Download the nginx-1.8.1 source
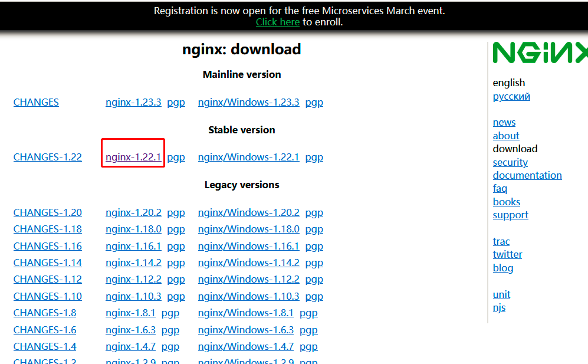Image resolution: width=588 pixels, height=364 pixels. coord(130,313)
